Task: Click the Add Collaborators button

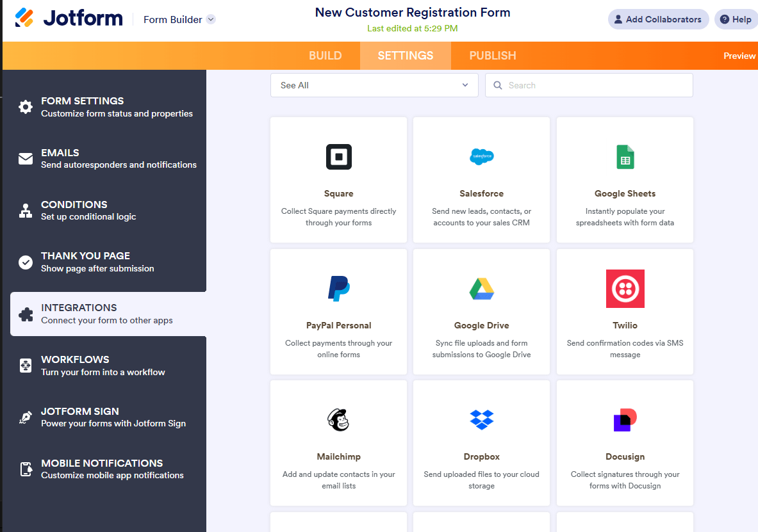Action: coord(658,19)
